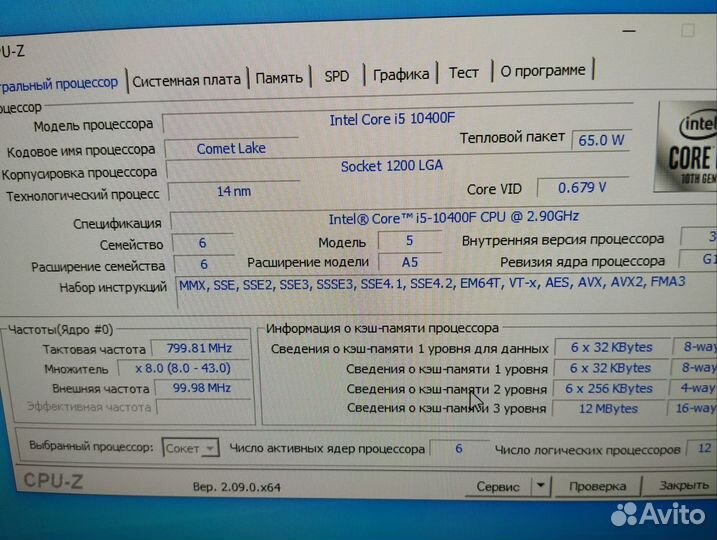Expand the Сервис dropdown arrow
Image resolution: width=717 pixels, height=540 pixels.
click(x=540, y=486)
